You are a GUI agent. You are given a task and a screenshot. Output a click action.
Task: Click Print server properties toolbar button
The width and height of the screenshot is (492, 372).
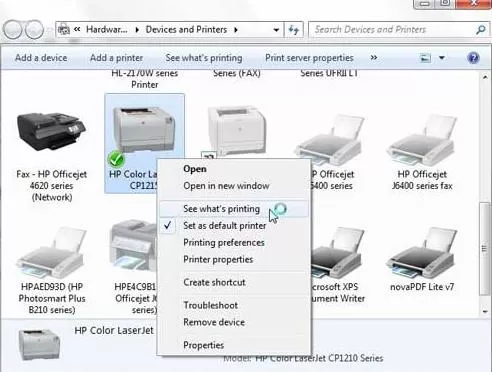pos(309,58)
